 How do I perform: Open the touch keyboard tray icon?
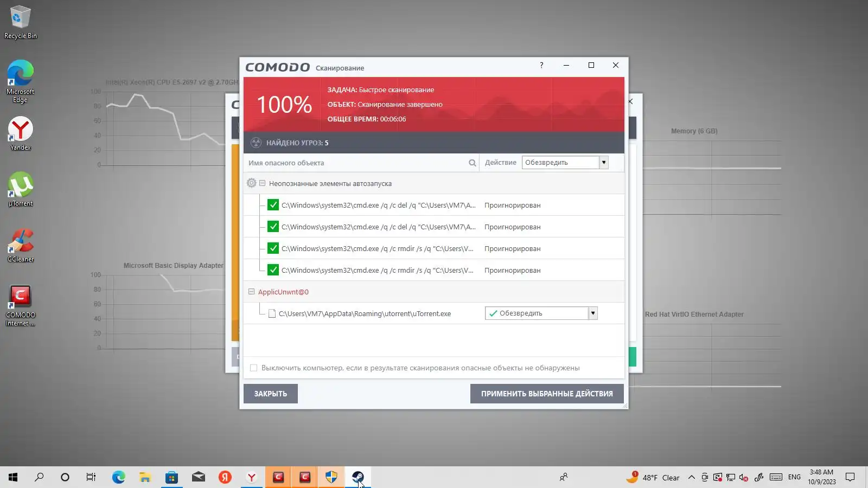click(x=776, y=477)
